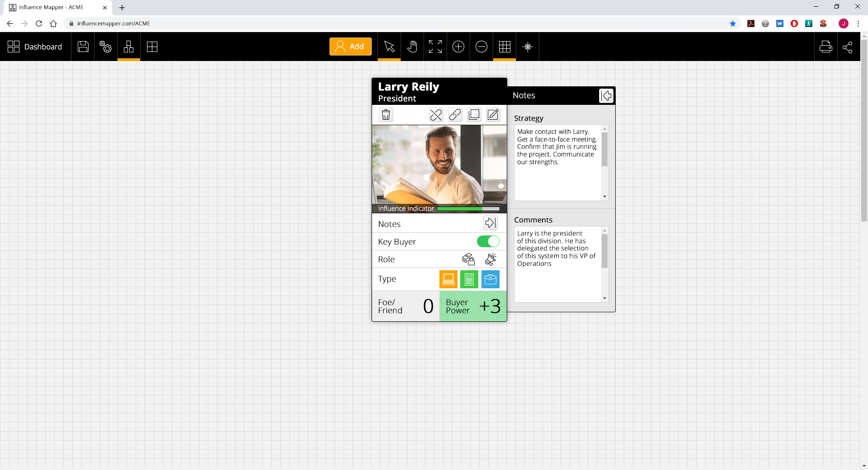The height and width of the screenshot is (470, 868).
Task: Click the Buyer Power +3 box
Action: [x=473, y=306]
